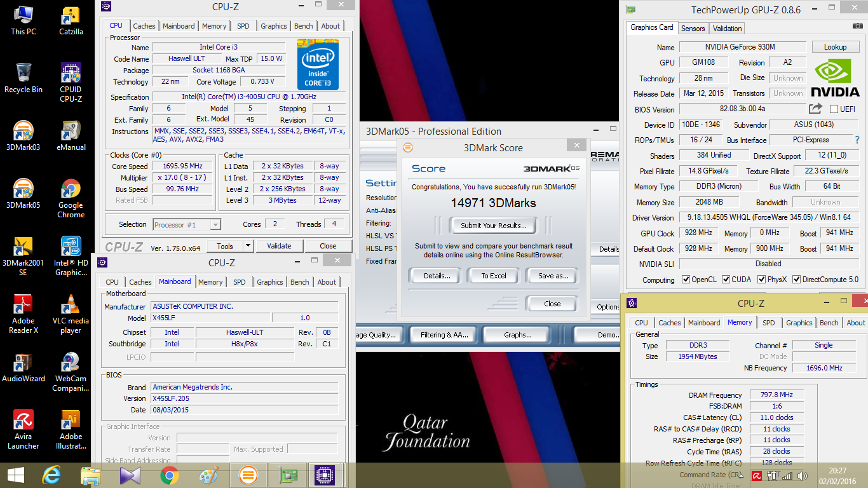Image resolution: width=868 pixels, height=488 pixels.
Task: Toggle the CUDA checkbox in GPU-Z
Action: (726, 280)
